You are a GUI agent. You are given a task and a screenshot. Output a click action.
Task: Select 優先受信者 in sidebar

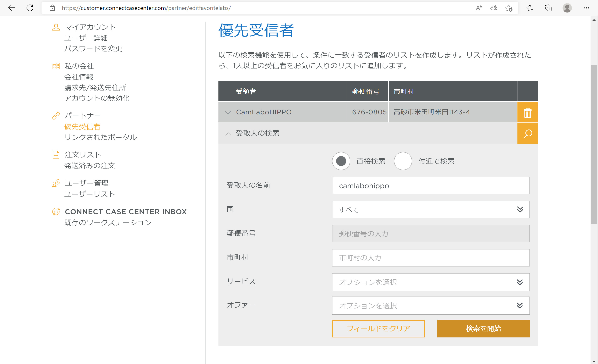(x=82, y=127)
